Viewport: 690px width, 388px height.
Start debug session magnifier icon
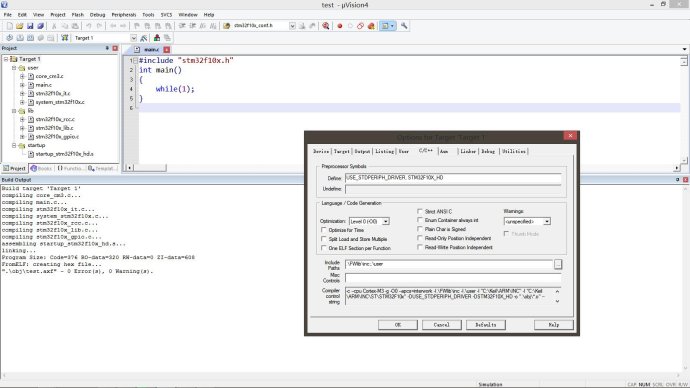326,26
